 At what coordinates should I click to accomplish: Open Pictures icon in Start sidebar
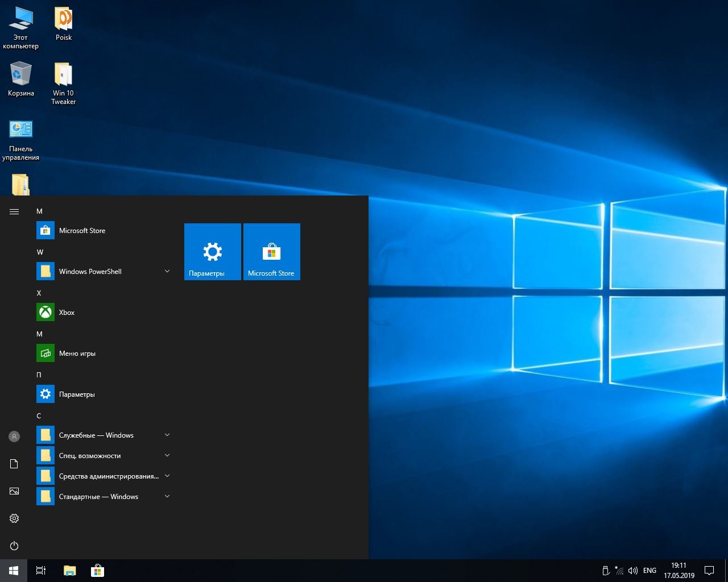(x=14, y=491)
